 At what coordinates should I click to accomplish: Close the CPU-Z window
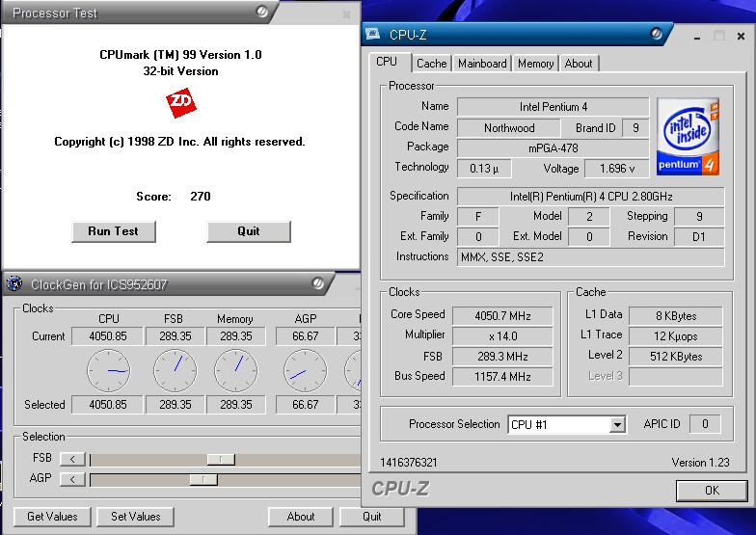tap(741, 37)
